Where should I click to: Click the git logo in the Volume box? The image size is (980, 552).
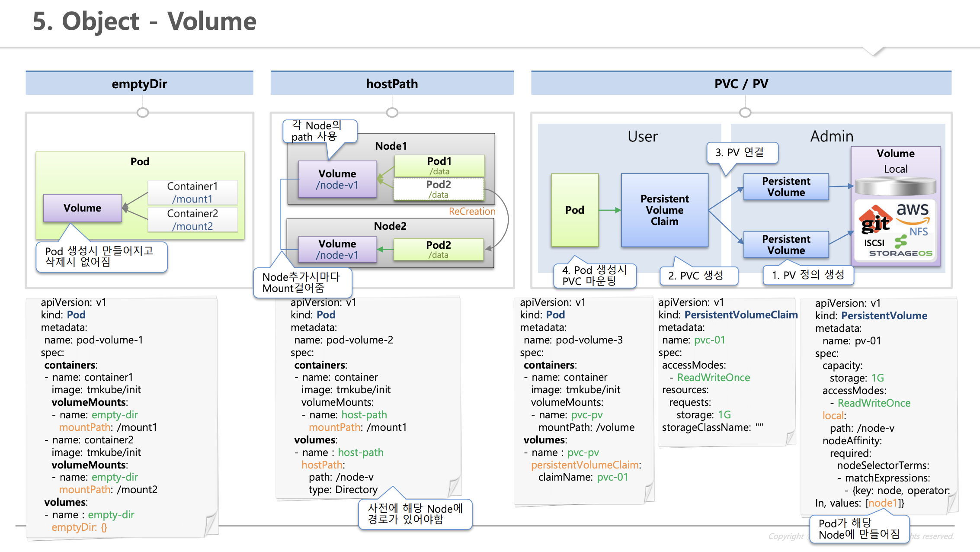875,220
